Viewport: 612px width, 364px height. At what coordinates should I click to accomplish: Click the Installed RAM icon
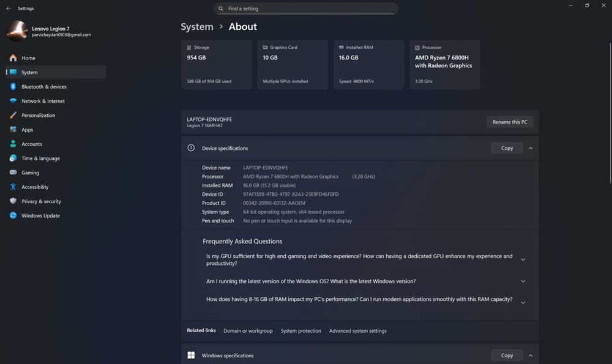click(x=341, y=47)
